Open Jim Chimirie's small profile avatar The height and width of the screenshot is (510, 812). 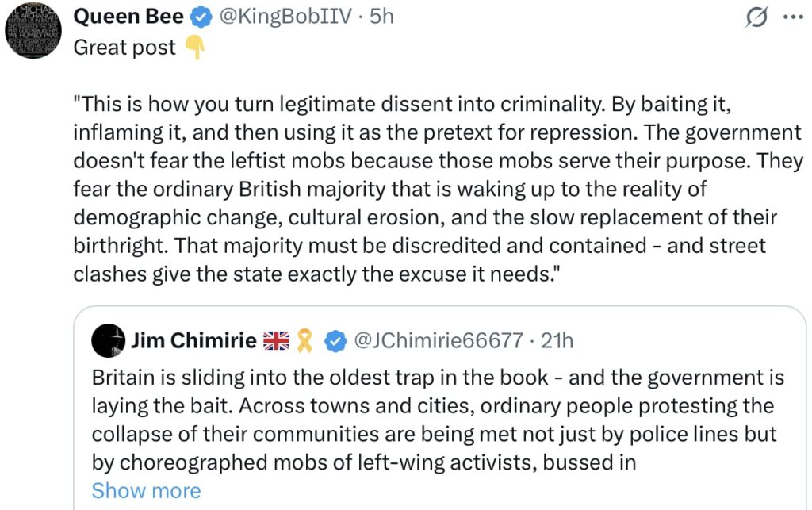coord(108,341)
